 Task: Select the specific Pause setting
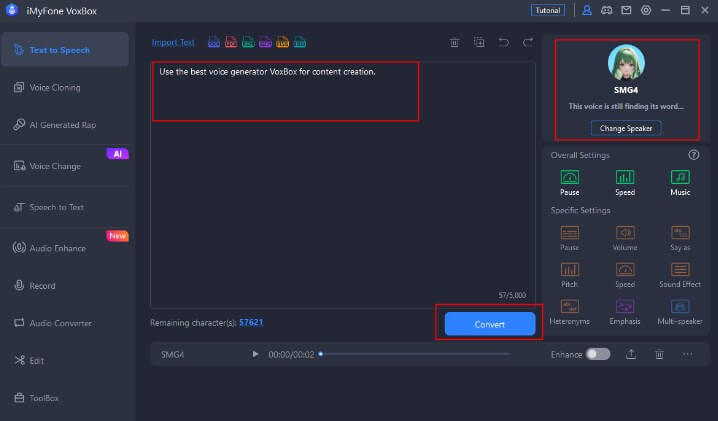[x=570, y=238]
